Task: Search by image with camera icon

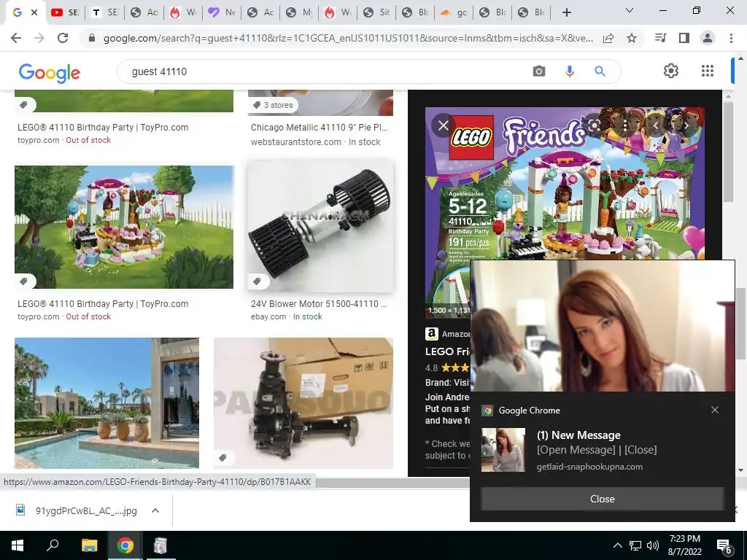Action: 539,71
